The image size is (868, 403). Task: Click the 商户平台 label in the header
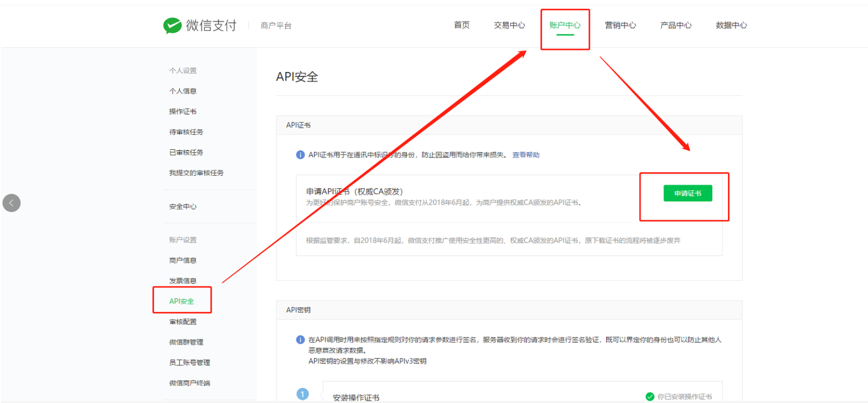point(276,26)
